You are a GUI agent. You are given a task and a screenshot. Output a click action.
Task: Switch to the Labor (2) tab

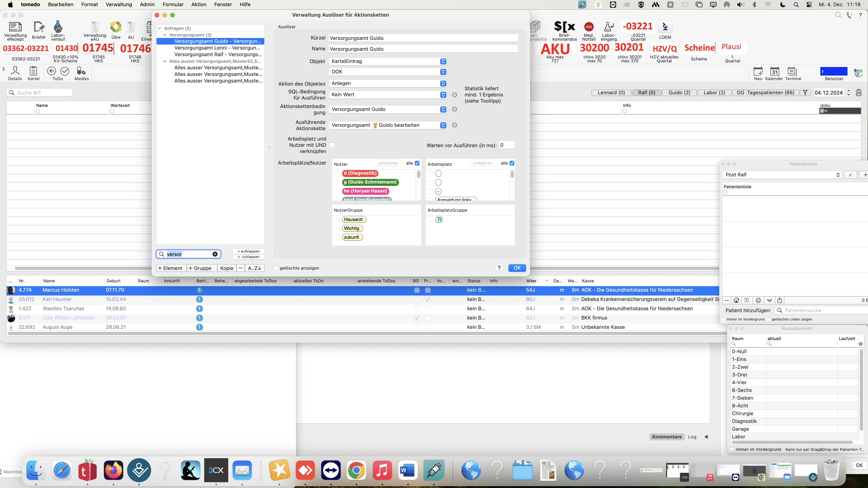(714, 93)
